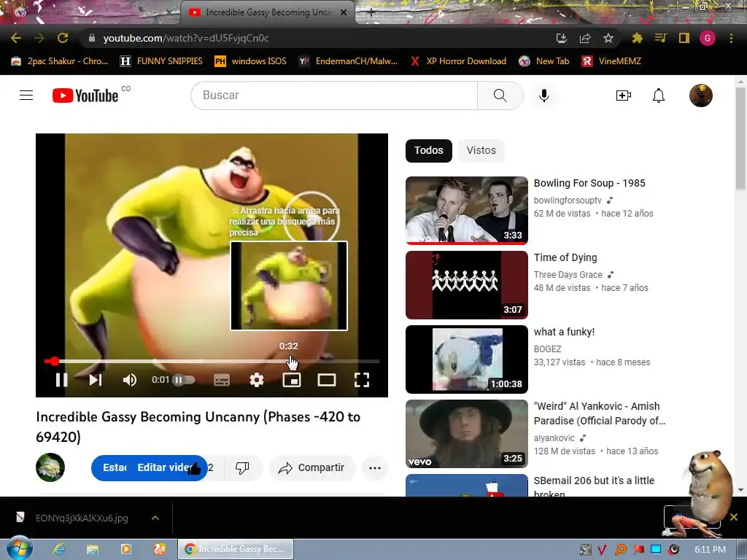The height and width of the screenshot is (560, 747).
Task: Close the Incredible Gassy tab
Action: (344, 12)
